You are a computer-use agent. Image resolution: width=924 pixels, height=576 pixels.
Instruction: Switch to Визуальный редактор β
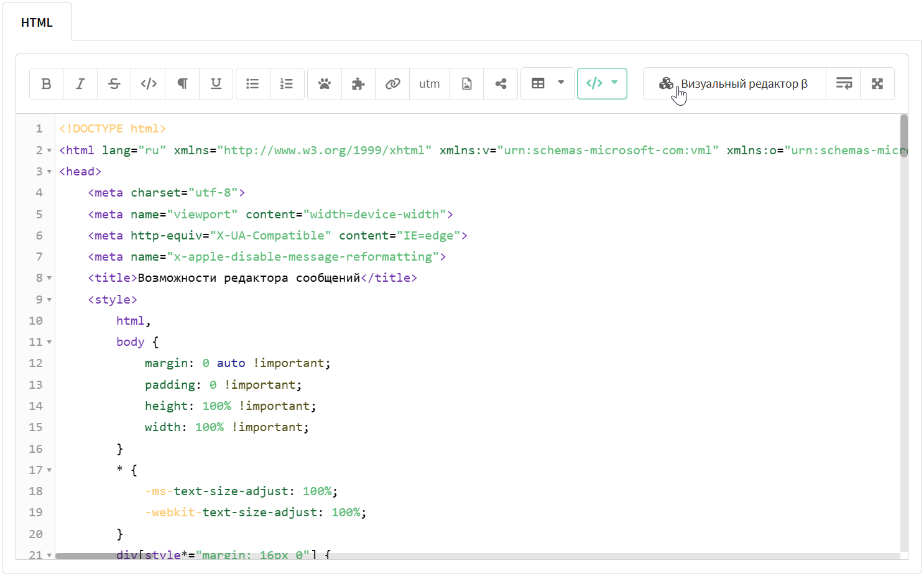click(734, 84)
